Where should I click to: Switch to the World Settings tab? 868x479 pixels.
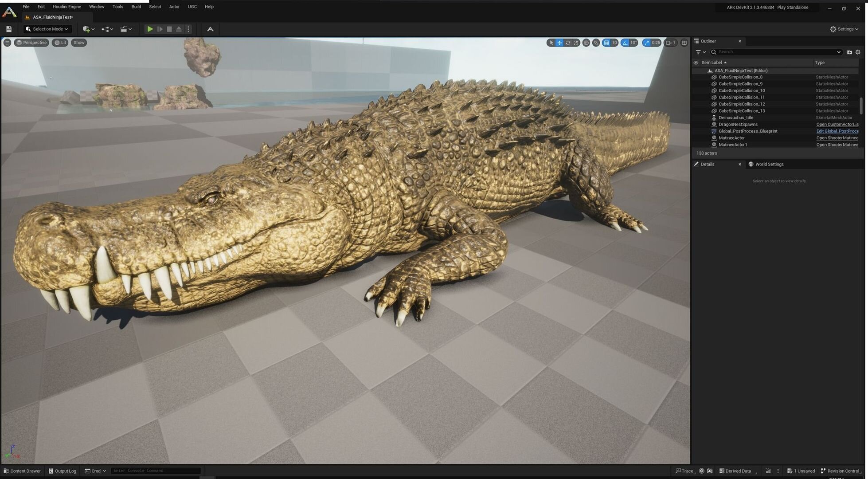(x=769, y=165)
